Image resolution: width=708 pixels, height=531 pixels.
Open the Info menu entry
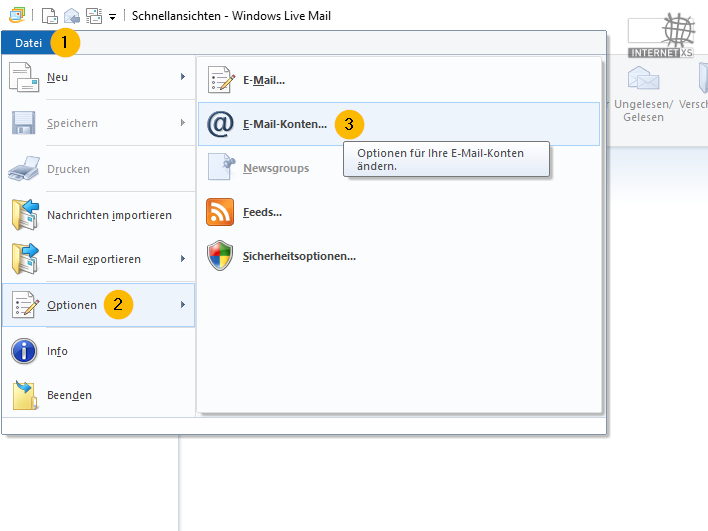point(98,351)
